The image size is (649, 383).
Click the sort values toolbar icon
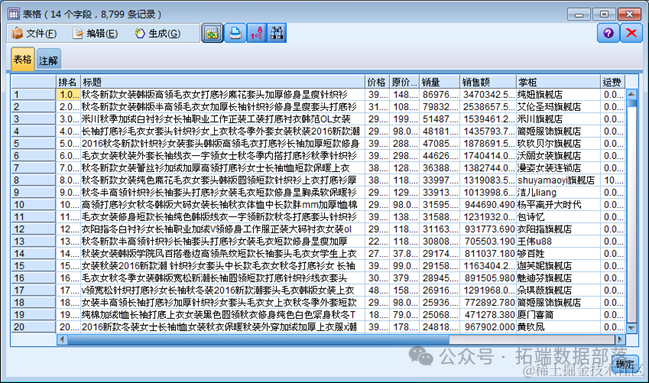[256, 33]
